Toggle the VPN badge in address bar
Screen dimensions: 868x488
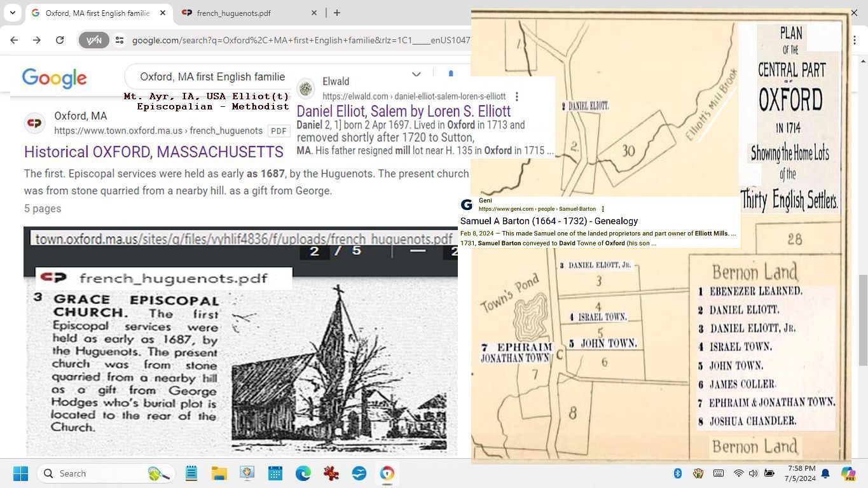[x=93, y=40]
